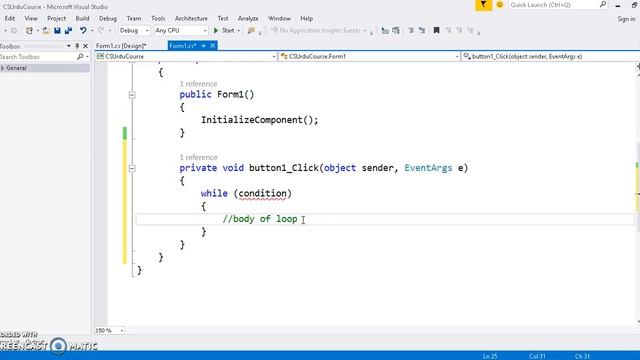Click the pin icon on Form1.cs tab
640x360 pixels.
204,46
